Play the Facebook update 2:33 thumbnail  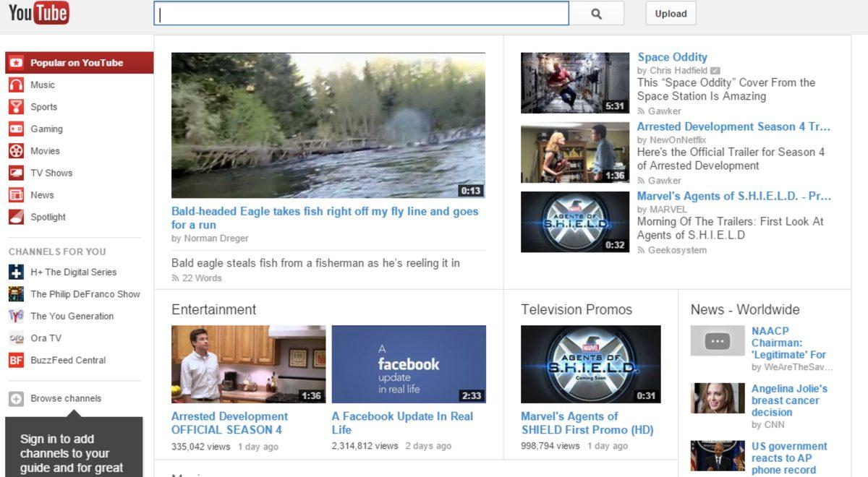pyautogui.click(x=409, y=364)
